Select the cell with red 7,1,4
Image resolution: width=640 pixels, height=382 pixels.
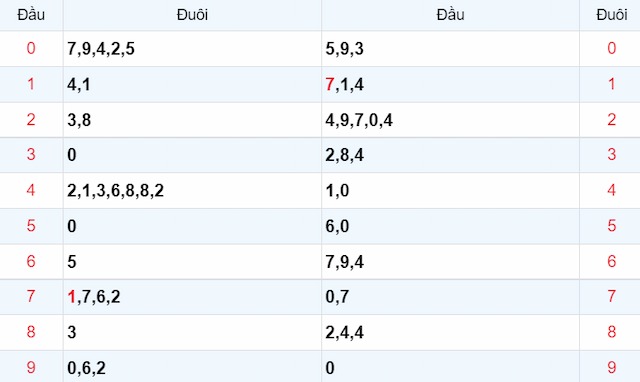pos(450,84)
